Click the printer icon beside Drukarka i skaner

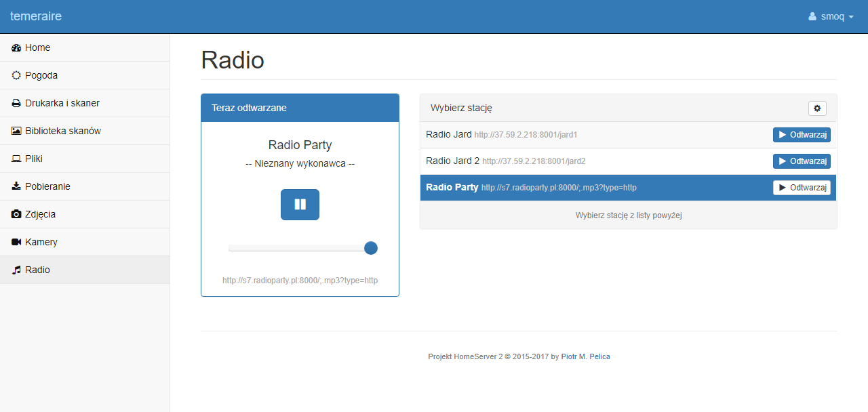[16, 104]
